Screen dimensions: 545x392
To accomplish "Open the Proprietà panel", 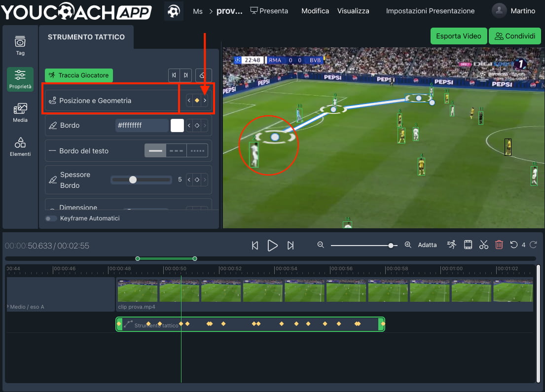I will click(20, 79).
